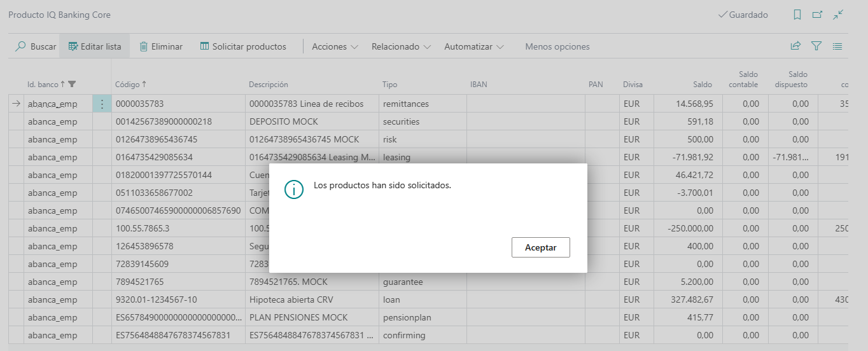This screenshot has height=351, width=868.
Task: Click the bookmark icon in header
Action: (797, 15)
